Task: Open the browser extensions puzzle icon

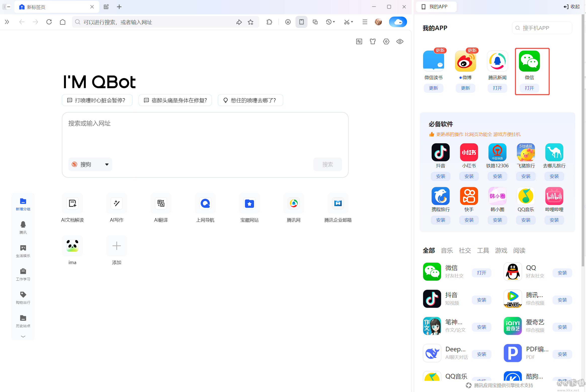Action: pos(269,22)
